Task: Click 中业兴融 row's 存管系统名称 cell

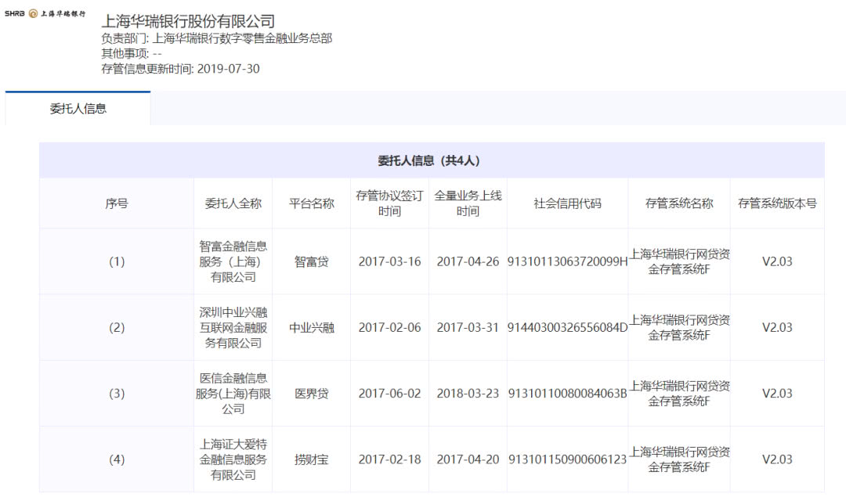Action: (x=679, y=327)
